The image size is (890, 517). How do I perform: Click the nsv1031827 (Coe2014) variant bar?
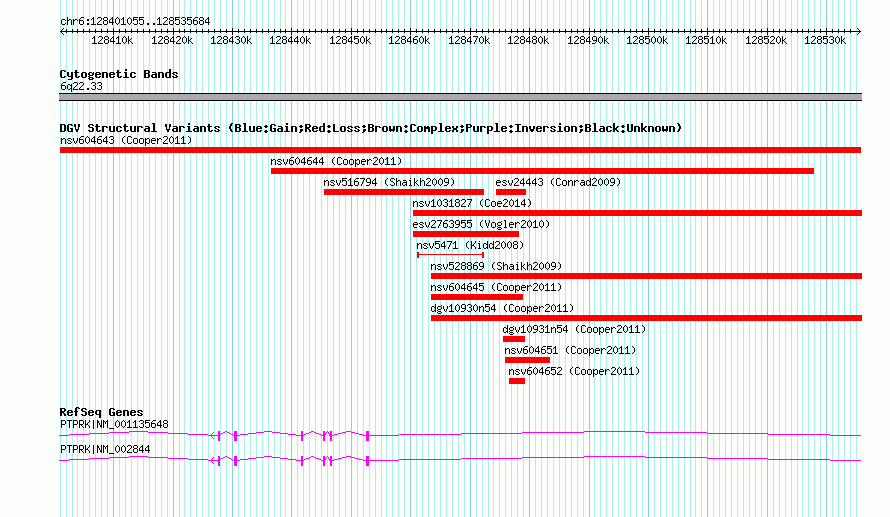click(637, 213)
